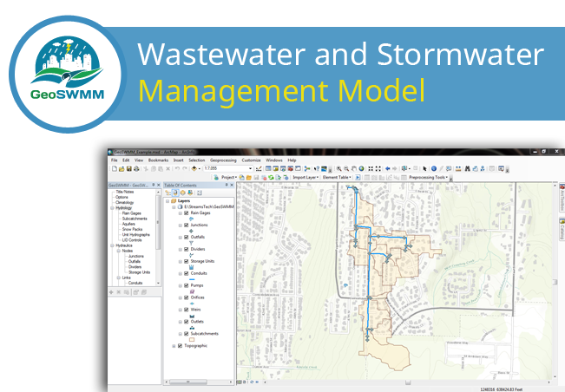
Task: Collapse the Layers data frame
Action: [x=168, y=201]
